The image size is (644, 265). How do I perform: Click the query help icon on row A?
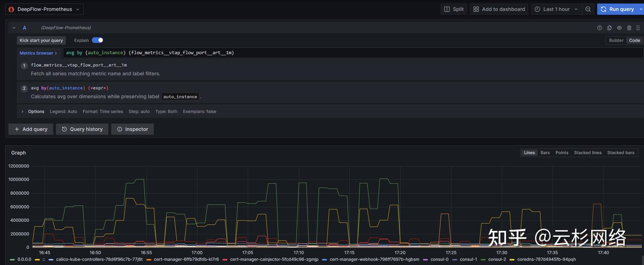coord(600,28)
